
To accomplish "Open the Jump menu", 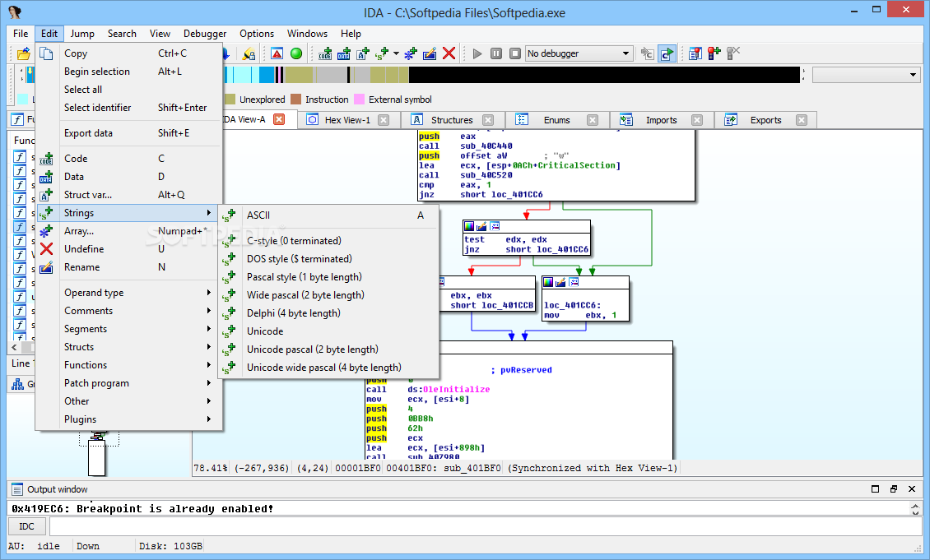I will (82, 34).
